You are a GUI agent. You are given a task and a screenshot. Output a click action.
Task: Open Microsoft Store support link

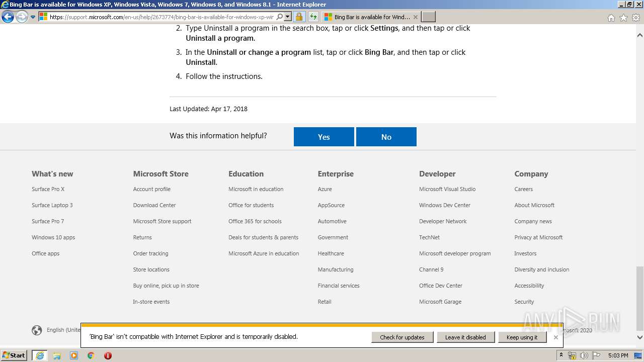[162, 221]
